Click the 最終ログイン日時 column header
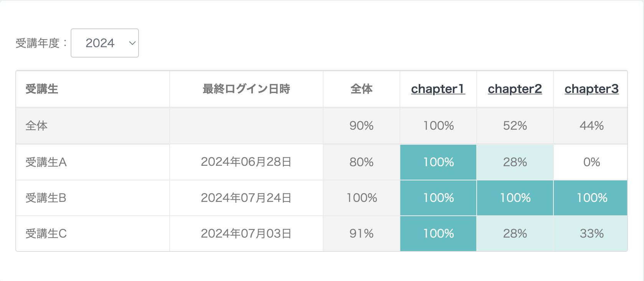 point(246,89)
